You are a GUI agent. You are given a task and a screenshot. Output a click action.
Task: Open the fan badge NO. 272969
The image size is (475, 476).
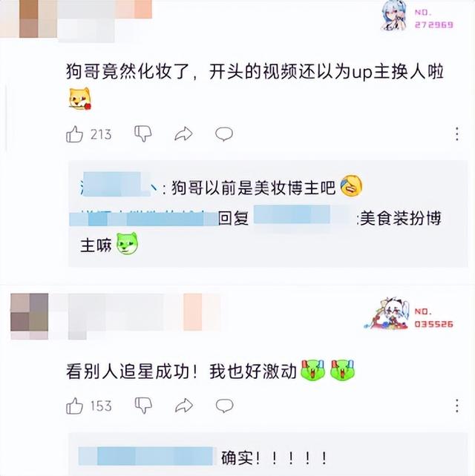pyautogui.click(x=418, y=16)
